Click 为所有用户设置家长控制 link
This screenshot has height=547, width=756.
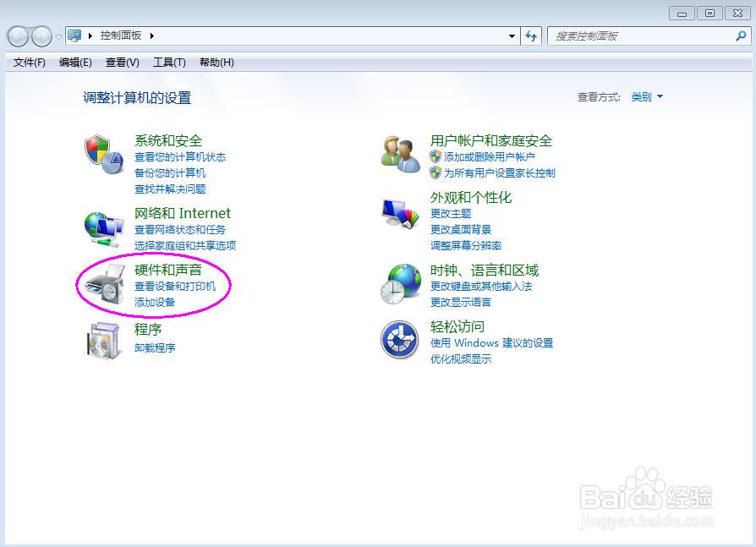pyautogui.click(x=500, y=173)
